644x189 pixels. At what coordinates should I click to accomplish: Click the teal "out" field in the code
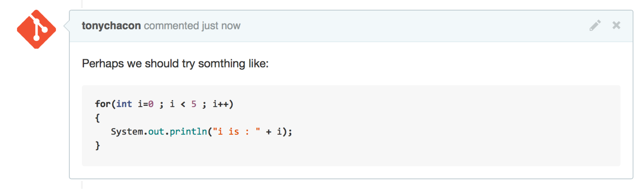[x=156, y=132]
